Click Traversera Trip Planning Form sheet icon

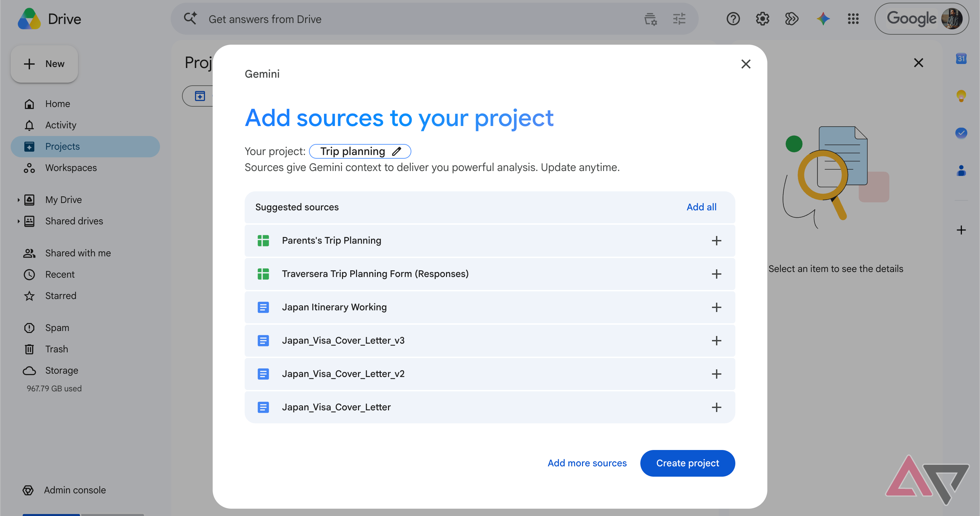click(x=263, y=274)
